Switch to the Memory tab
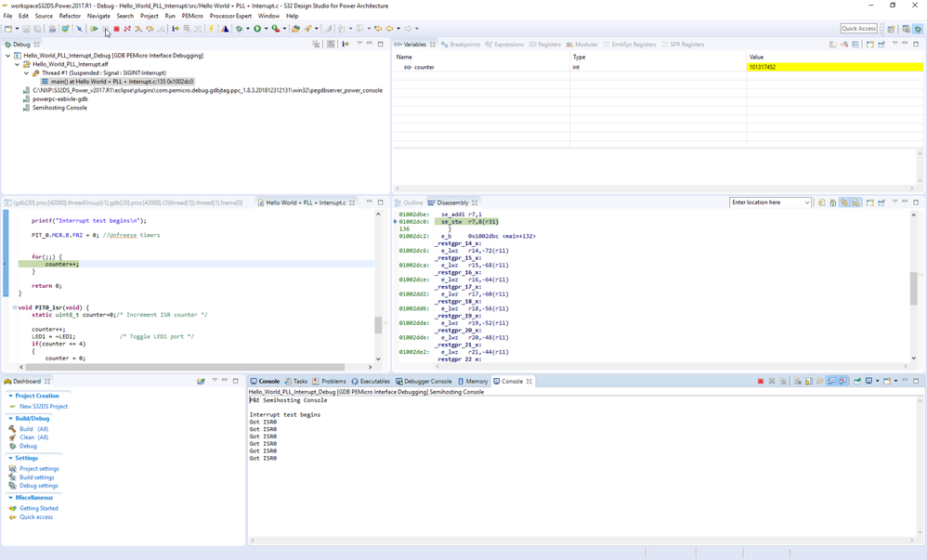The width and height of the screenshot is (927, 560). [473, 382]
